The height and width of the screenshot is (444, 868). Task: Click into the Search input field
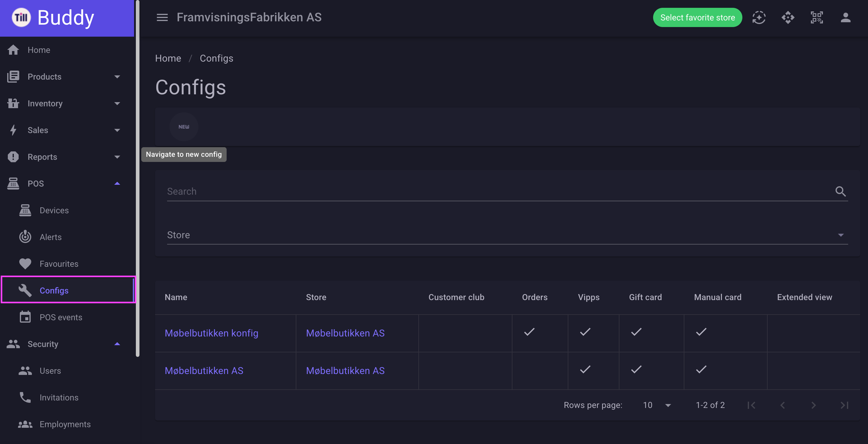[x=499, y=191]
